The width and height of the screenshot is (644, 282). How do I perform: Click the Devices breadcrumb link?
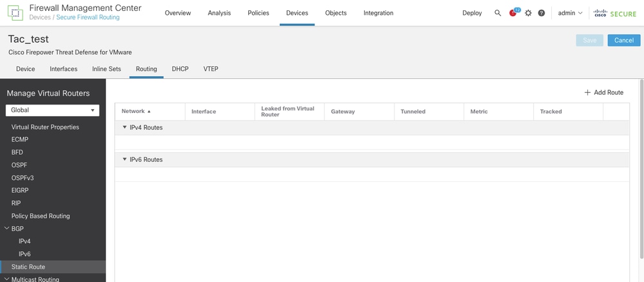pos(39,17)
